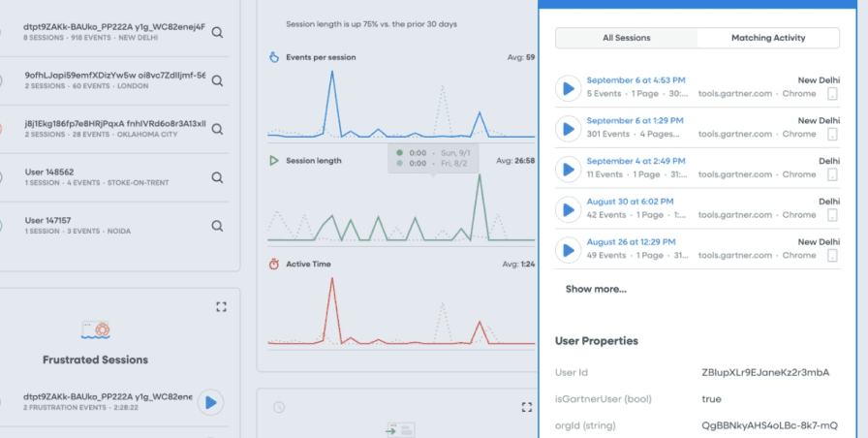Click device icon on September 6 1:29 PM row
The height and width of the screenshot is (438, 868).
click(832, 134)
